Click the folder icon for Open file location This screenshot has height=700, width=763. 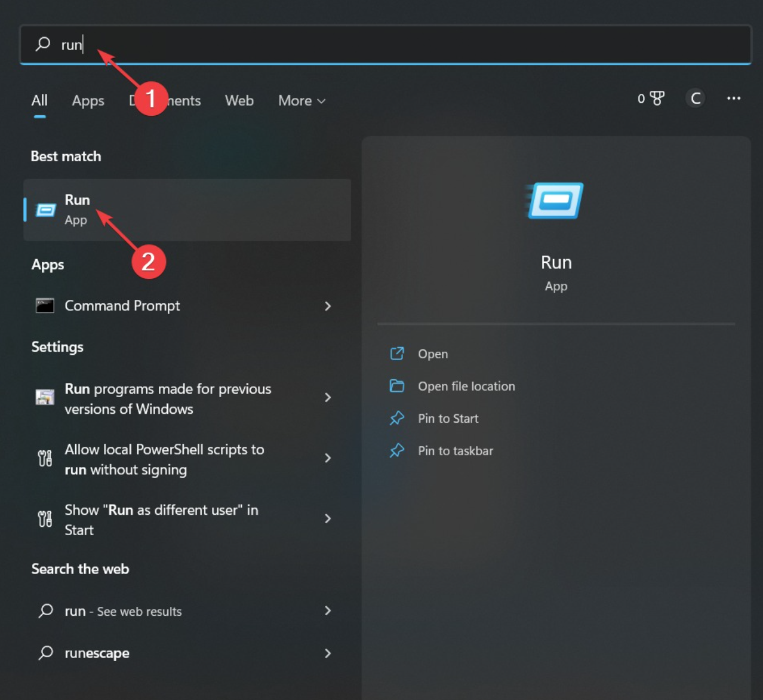(x=397, y=386)
